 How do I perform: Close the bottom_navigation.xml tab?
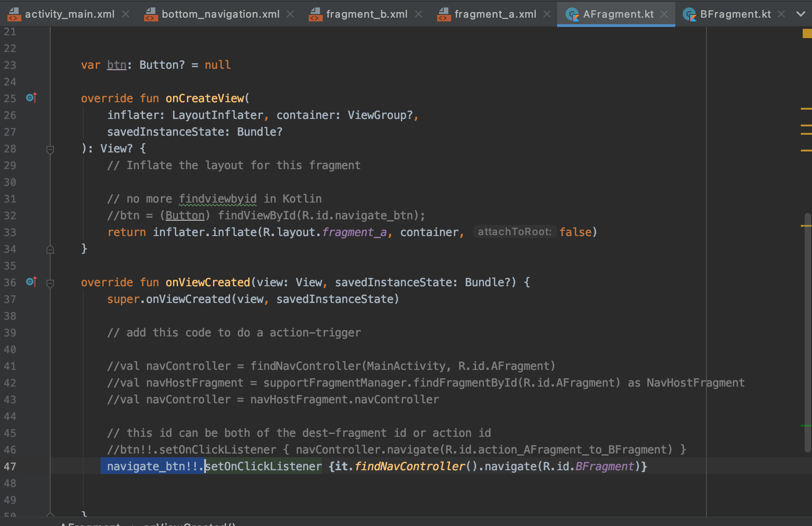(290, 14)
